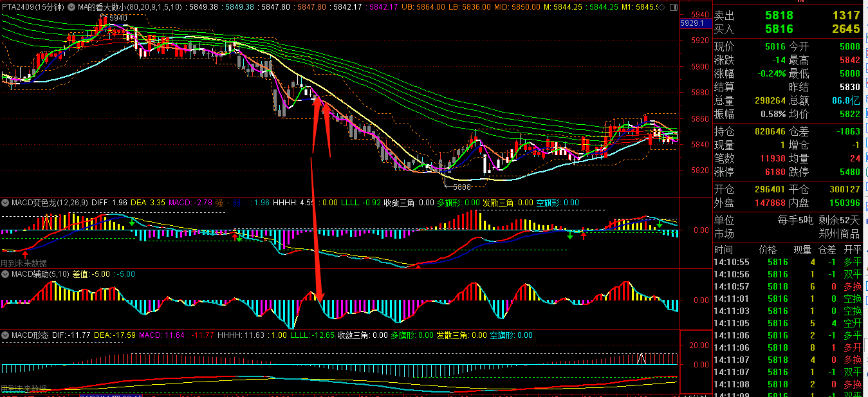This screenshot has width=868, height=397.
Task: Click the 内盘 value 150396
Action: (844, 203)
